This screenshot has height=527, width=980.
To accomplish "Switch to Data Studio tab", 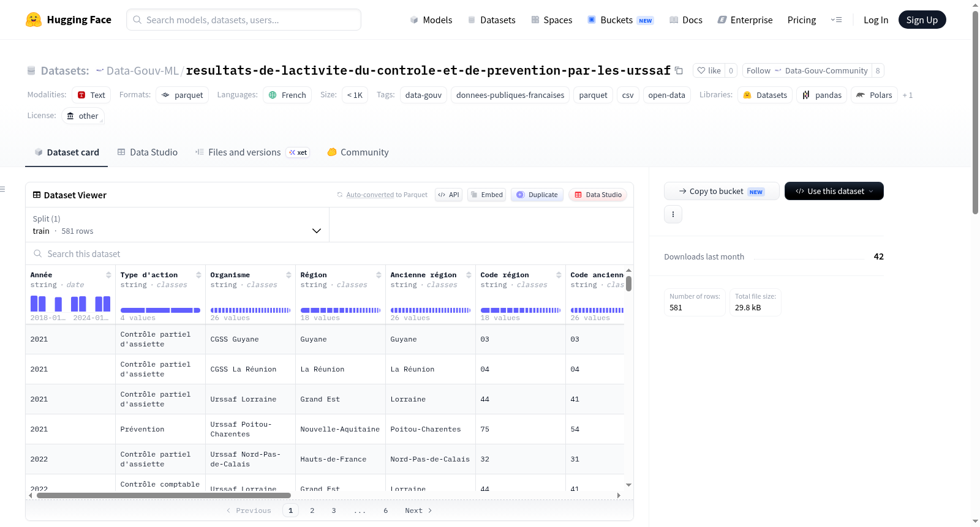I will pos(148,152).
